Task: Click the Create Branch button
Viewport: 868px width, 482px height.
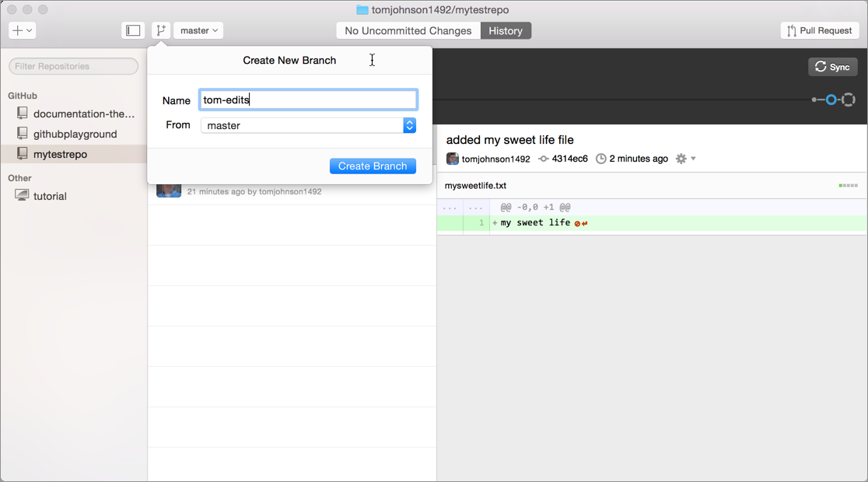Action: (x=373, y=166)
